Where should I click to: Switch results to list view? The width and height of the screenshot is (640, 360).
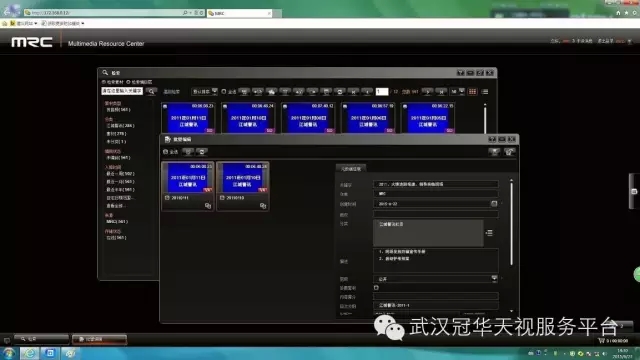pos(485,92)
